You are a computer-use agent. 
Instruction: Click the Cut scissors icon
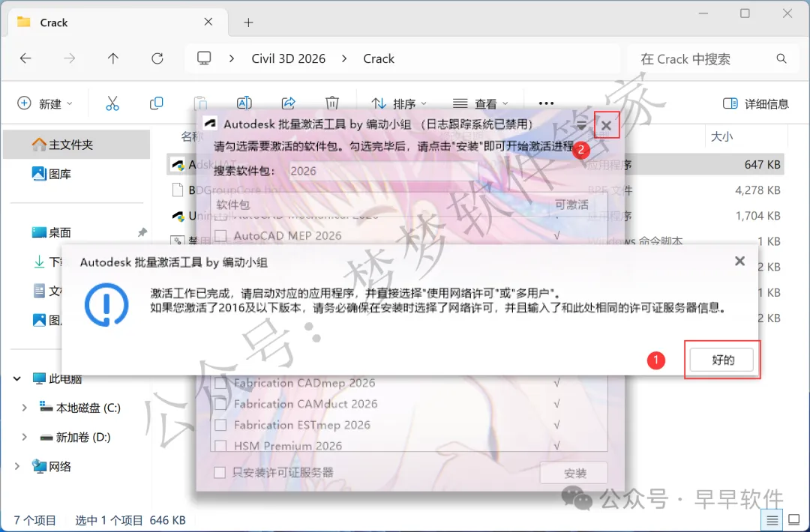pyautogui.click(x=112, y=103)
